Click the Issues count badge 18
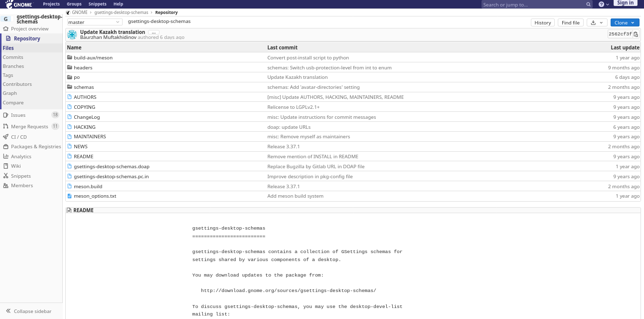 click(x=55, y=115)
